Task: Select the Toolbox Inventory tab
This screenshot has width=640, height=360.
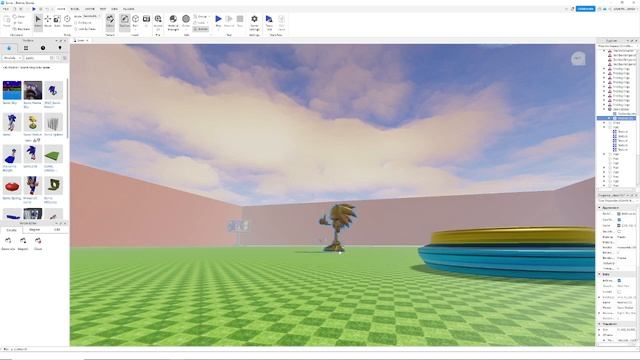Action: click(x=26, y=48)
